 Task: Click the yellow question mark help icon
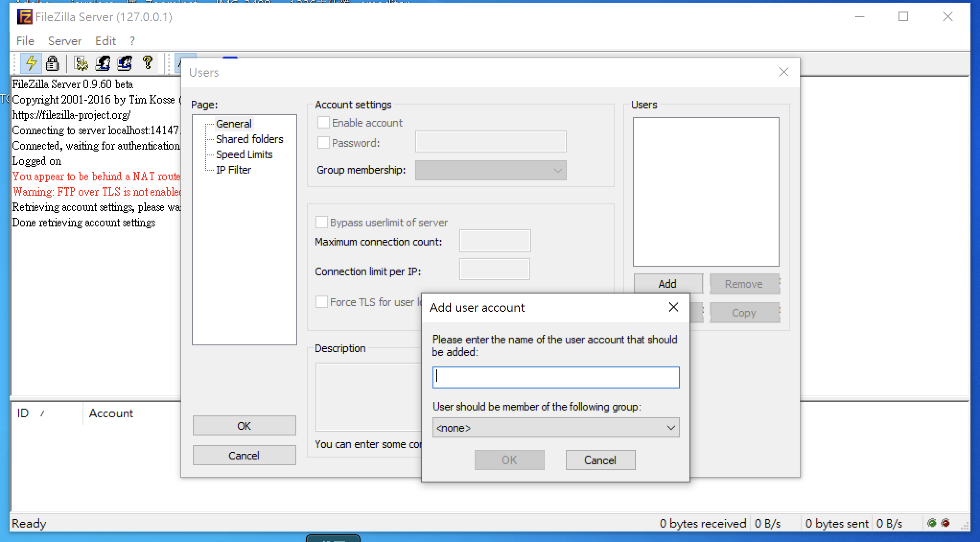tap(148, 62)
